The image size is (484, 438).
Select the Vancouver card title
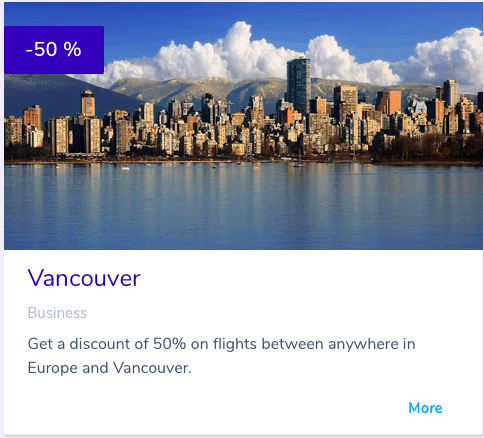[84, 278]
